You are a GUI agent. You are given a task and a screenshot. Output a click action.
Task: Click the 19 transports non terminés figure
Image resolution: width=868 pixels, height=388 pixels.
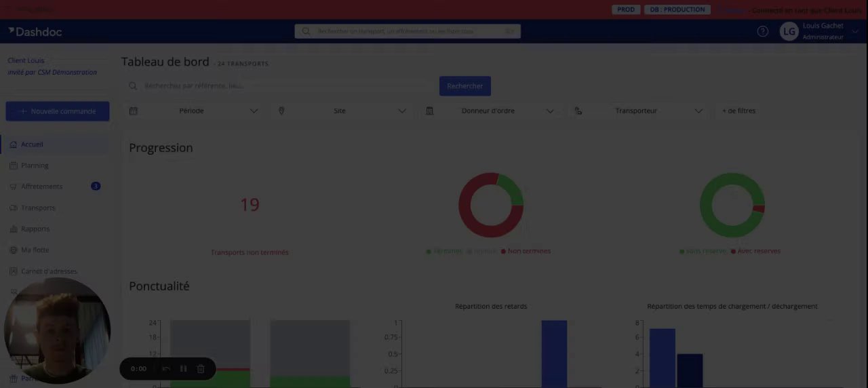pyautogui.click(x=250, y=205)
